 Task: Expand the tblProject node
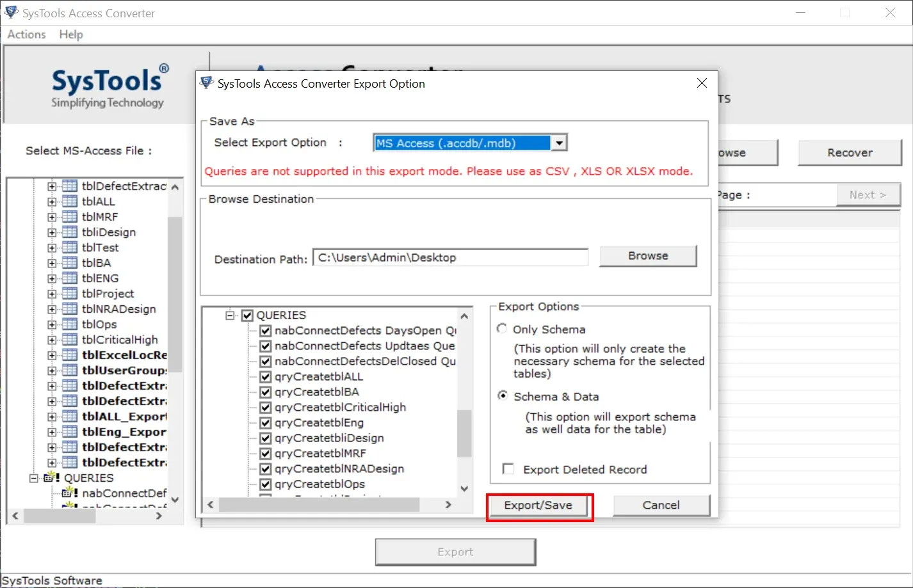(x=52, y=294)
